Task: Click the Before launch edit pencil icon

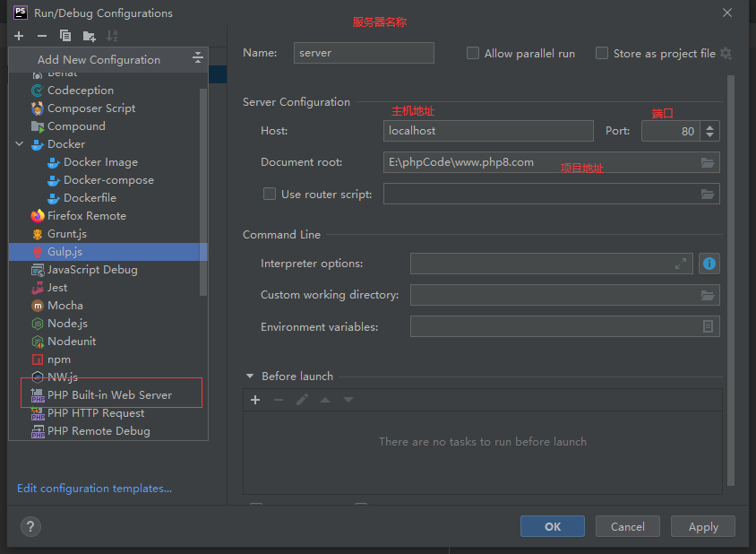Action: click(x=302, y=400)
